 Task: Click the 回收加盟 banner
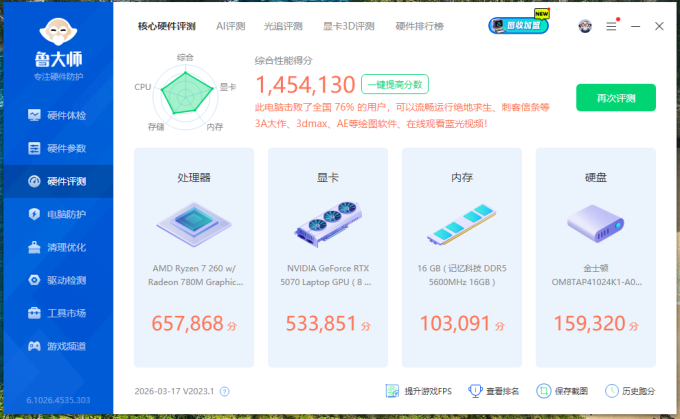pos(519,25)
